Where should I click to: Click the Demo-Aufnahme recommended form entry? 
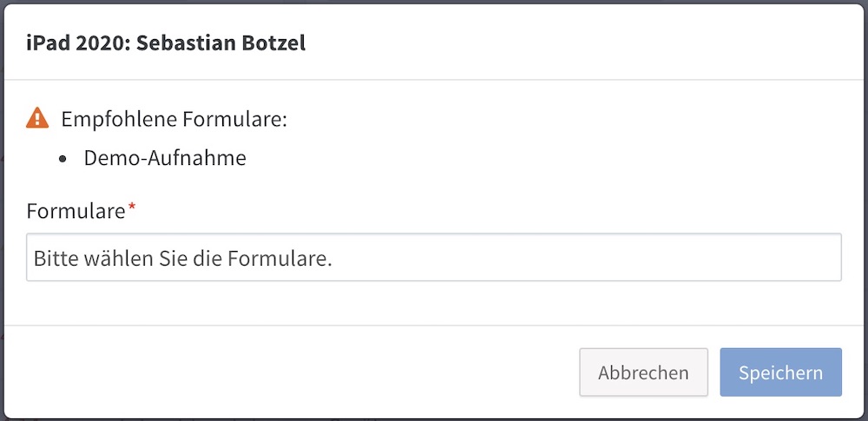click(165, 159)
